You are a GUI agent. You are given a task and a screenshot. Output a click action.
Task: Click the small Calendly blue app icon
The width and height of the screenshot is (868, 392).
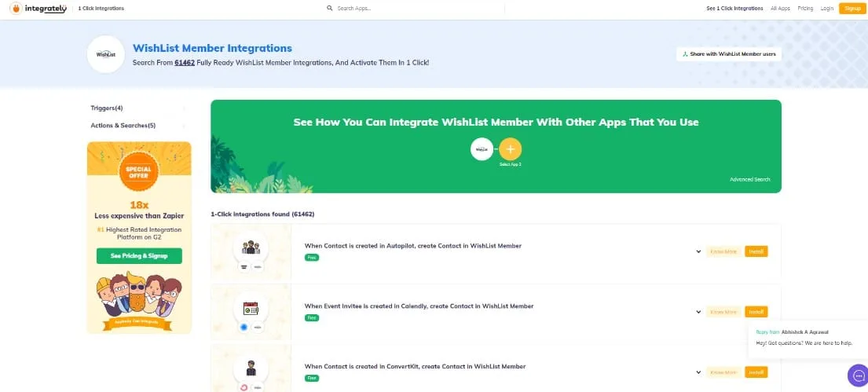[x=244, y=328]
